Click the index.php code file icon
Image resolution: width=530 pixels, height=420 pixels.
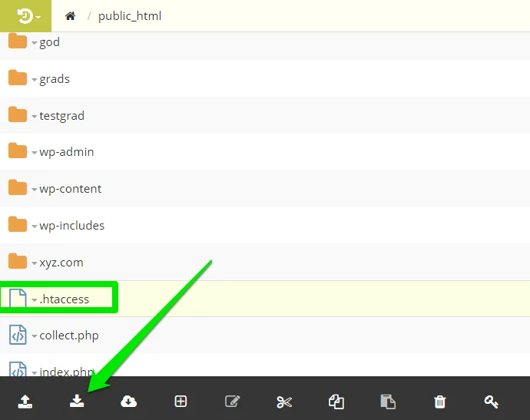click(18, 369)
